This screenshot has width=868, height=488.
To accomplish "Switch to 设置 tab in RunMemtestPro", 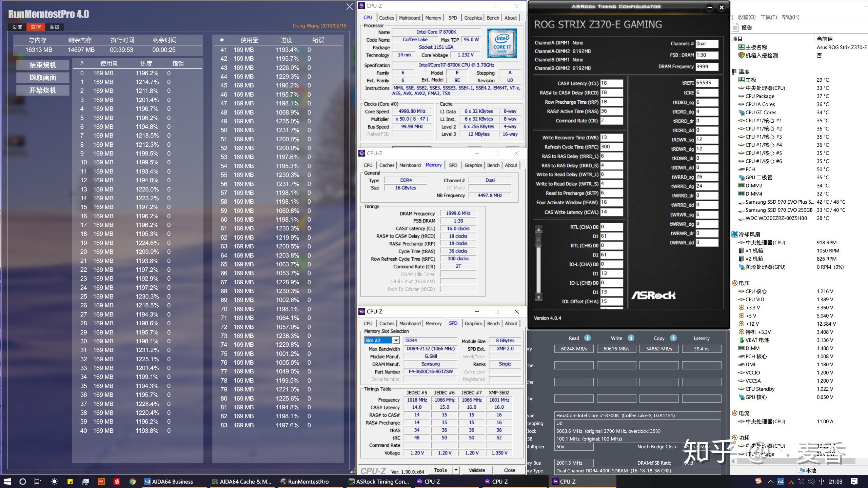I will 17,27.
